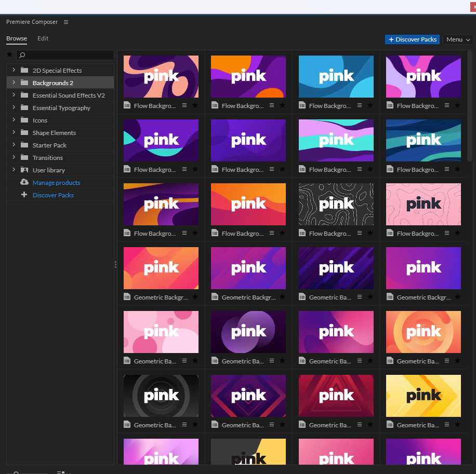Image resolution: width=476 pixels, height=474 pixels.
Task: Expand the Backgrounds 2 folder arrow
Action: tap(14, 83)
